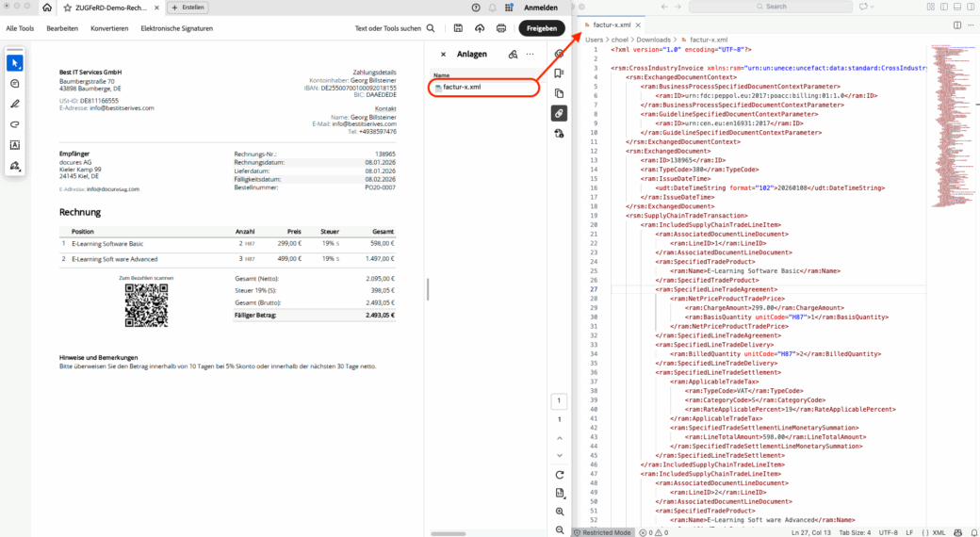Click the Restricted Mode status item
The width and height of the screenshot is (980, 537).
click(602, 532)
